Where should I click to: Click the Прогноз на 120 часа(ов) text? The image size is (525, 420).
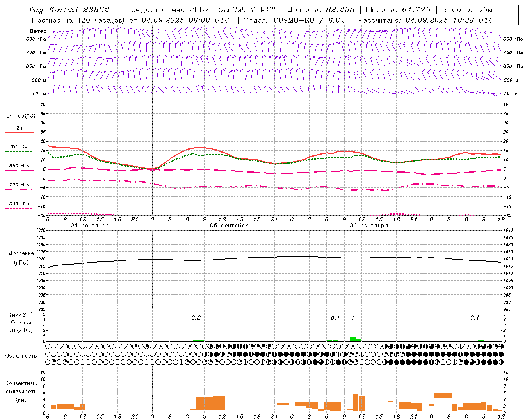point(79,20)
